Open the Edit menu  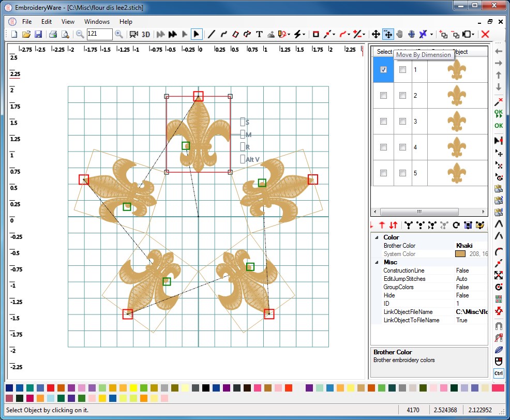pyautogui.click(x=47, y=22)
